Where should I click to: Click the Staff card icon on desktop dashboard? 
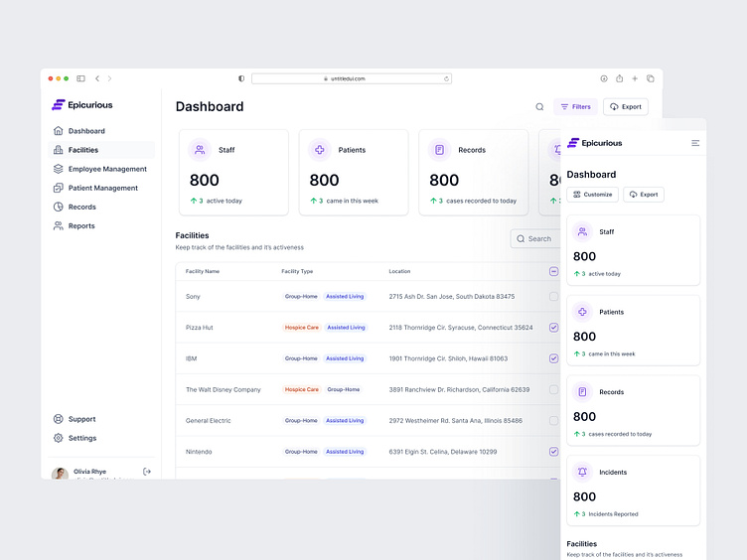point(200,150)
